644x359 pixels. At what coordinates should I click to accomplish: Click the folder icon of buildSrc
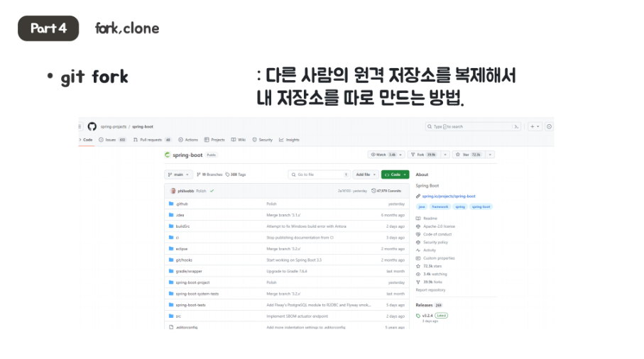171,226
